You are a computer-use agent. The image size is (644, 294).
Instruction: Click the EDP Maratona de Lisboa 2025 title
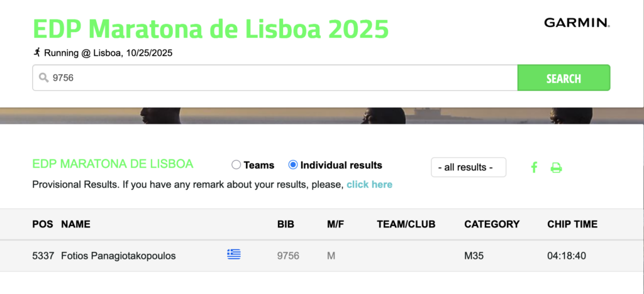(211, 28)
